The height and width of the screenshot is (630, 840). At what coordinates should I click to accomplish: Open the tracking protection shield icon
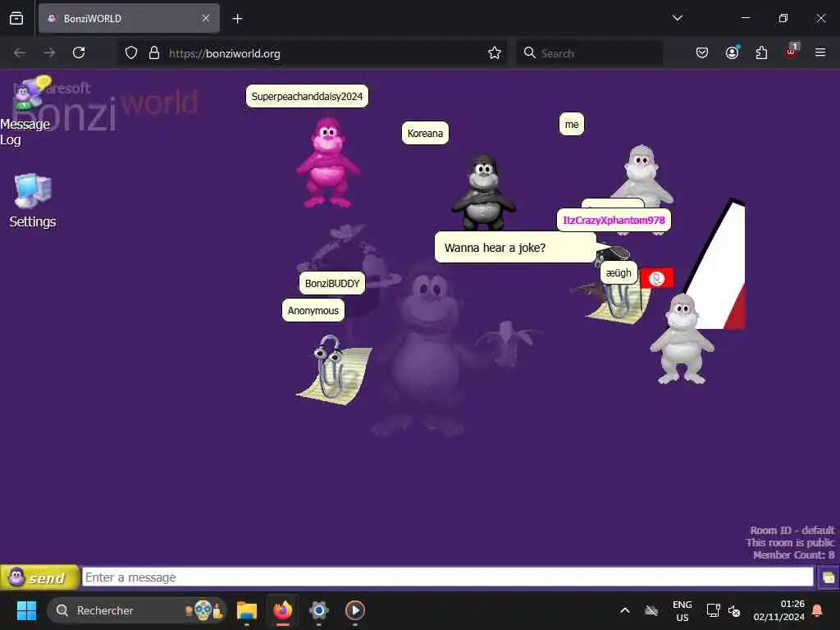click(131, 53)
